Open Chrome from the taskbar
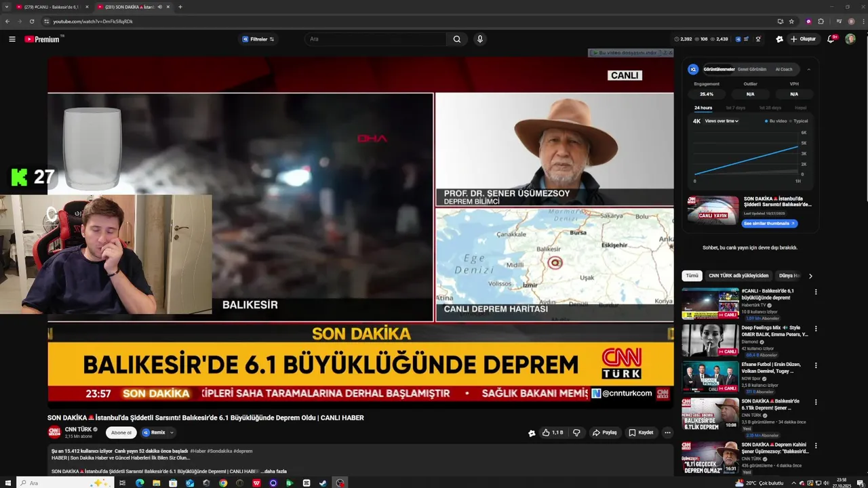 223,483
